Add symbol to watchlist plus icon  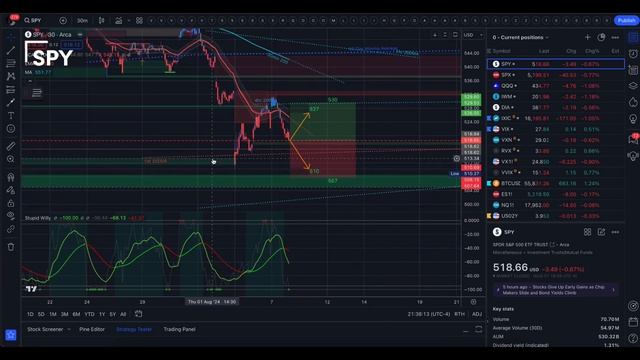(x=587, y=38)
